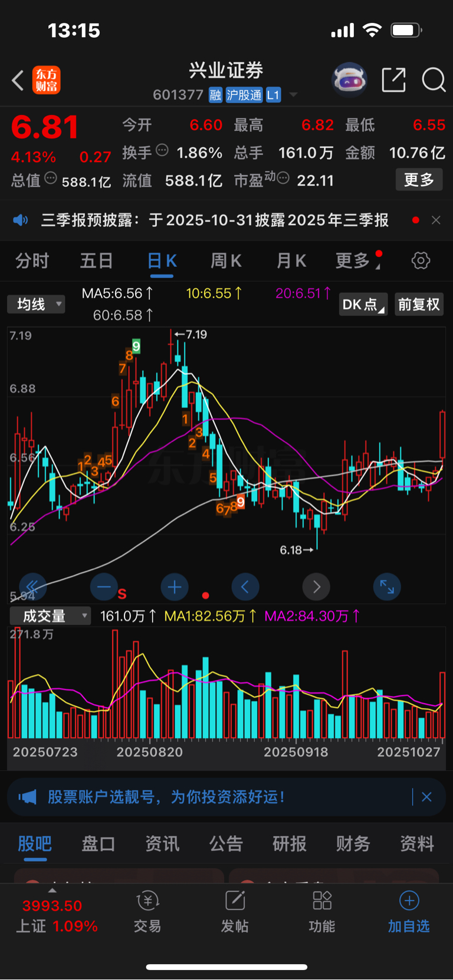
Task: Expand chart to fullscreen icon
Action: 387,586
